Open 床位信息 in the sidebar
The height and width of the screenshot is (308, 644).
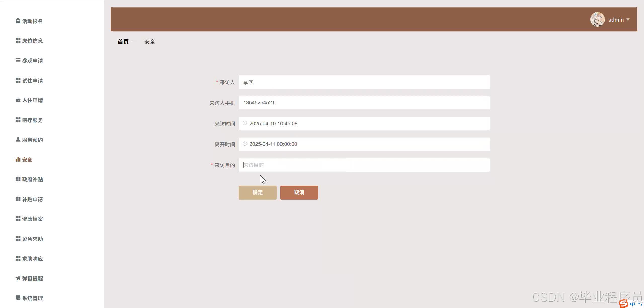click(x=32, y=41)
